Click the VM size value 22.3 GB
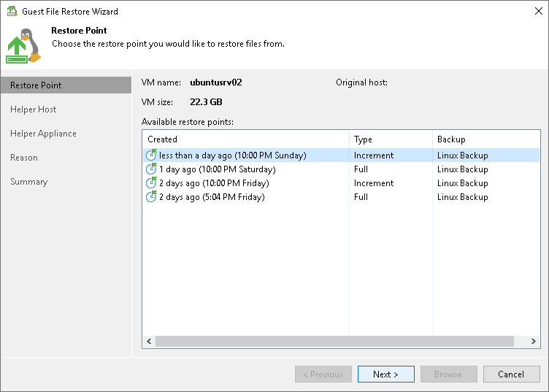The height and width of the screenshot is (392, 549). [206, 102]
